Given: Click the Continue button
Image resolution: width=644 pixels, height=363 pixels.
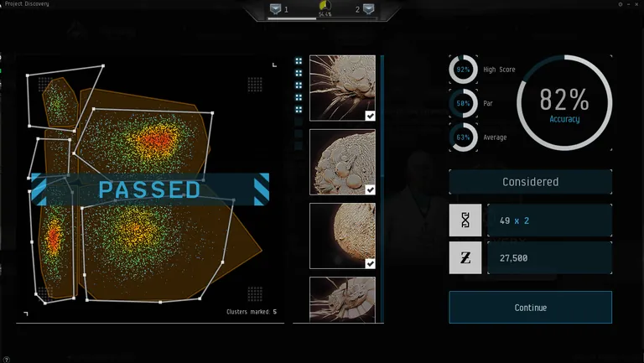Looking at the screenshot, I should click(x=530, y=307).
